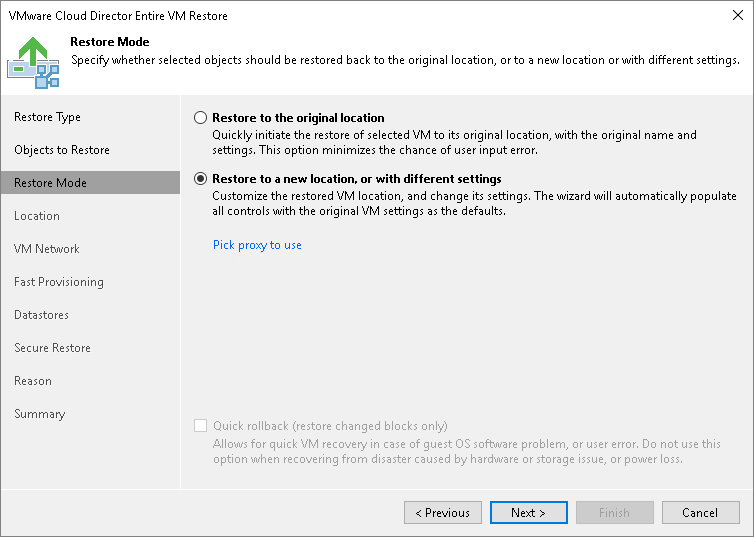
Task: Go back with the Previous button
Action: pos(442,512)
